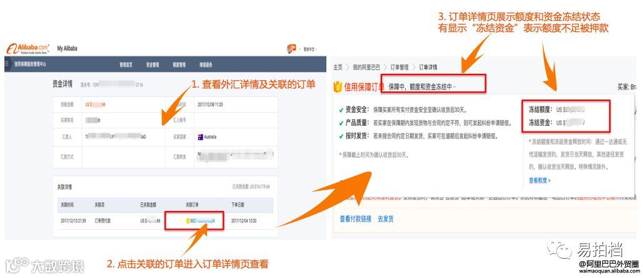Click the 冻结资金 value

[571, 123]
